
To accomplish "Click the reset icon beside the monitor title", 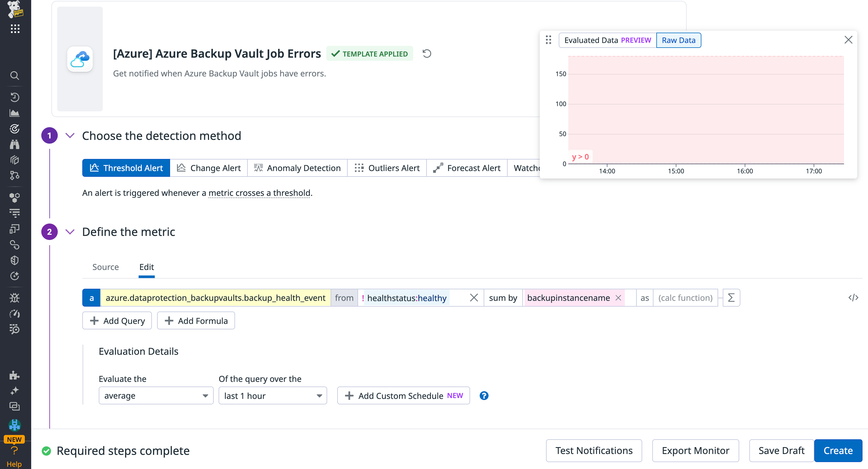I will (x=426, y=53).
